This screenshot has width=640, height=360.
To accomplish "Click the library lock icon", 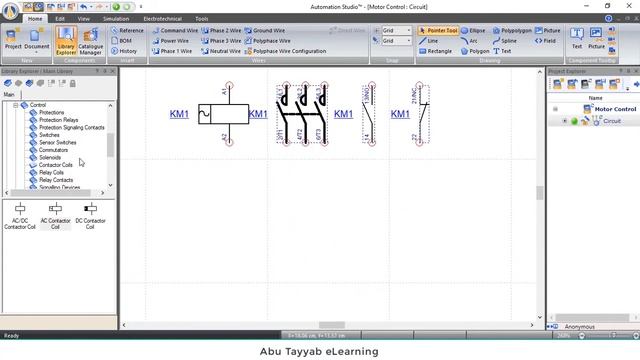I will tap(73, 83).
